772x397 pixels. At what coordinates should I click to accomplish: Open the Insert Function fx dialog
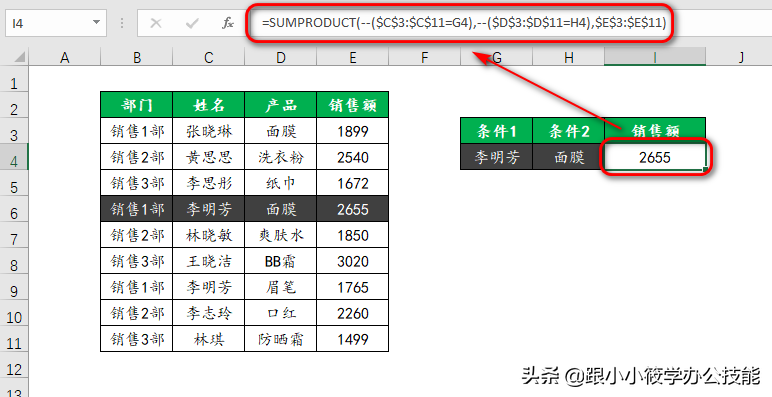(x=227, y=23)
